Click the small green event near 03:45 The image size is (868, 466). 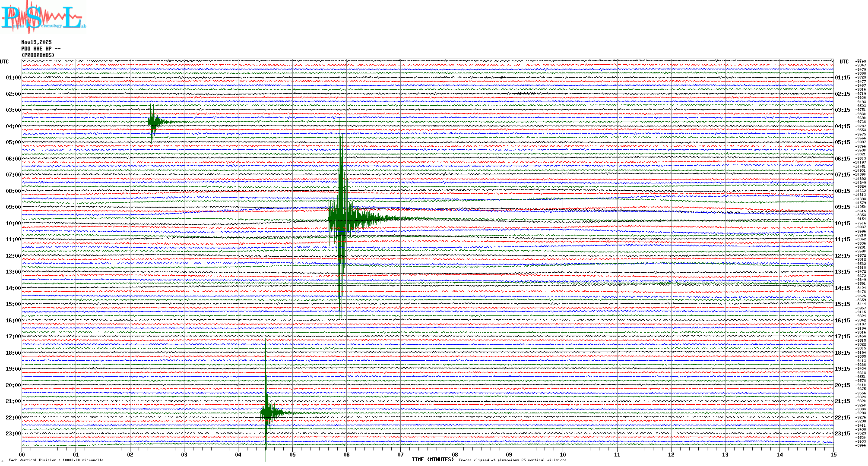coord(153,122)
